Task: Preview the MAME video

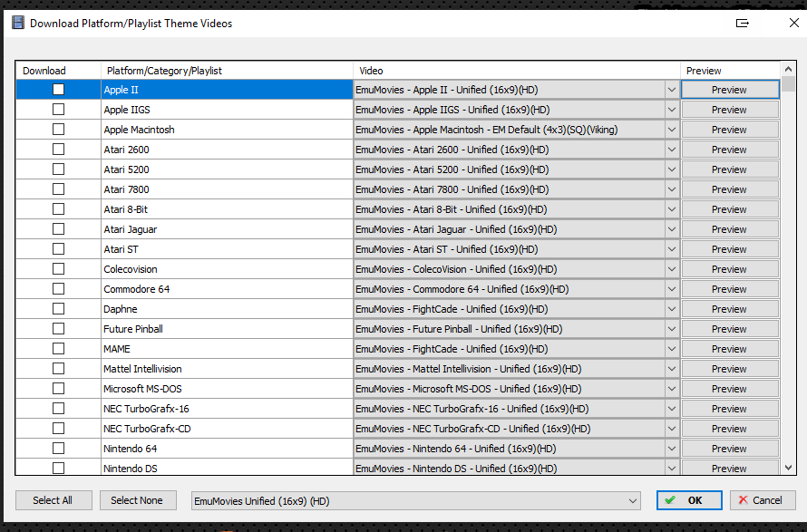Action: click(x=730, y=349)
